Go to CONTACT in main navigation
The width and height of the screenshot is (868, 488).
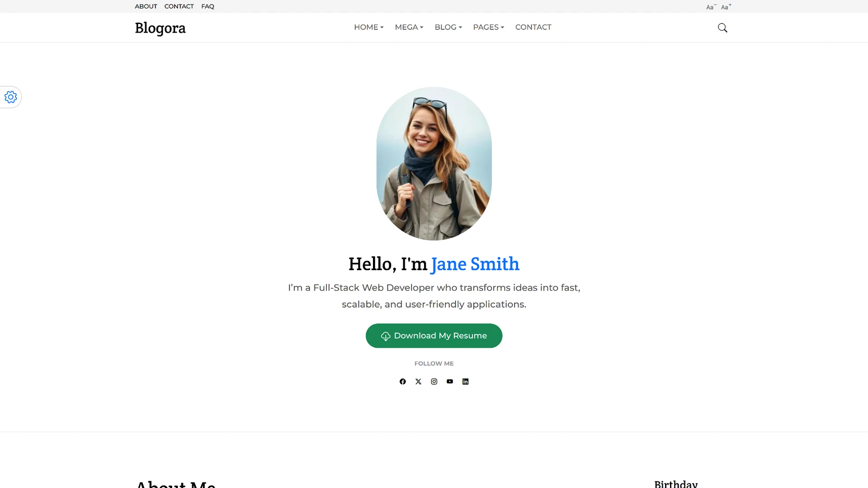pyautogui.click(x=533, y=27)
